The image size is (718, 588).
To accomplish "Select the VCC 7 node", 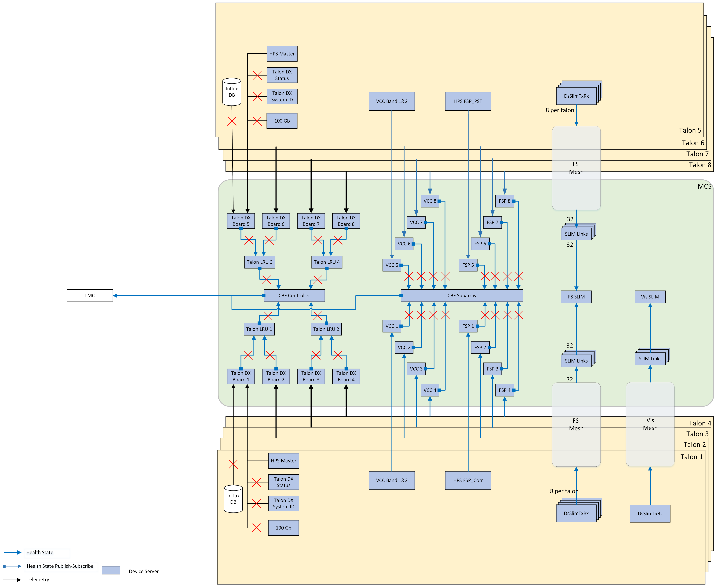I will point(416,223).
